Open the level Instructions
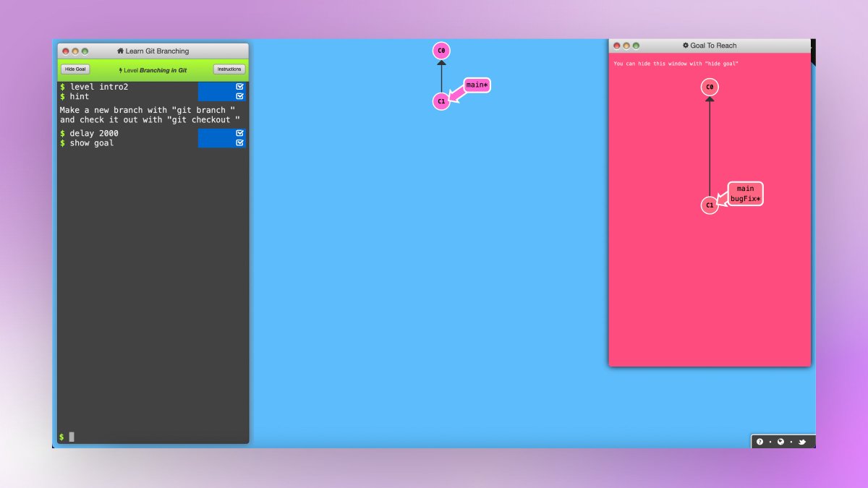This screenshot has width=868, height=488. point(229,69)
